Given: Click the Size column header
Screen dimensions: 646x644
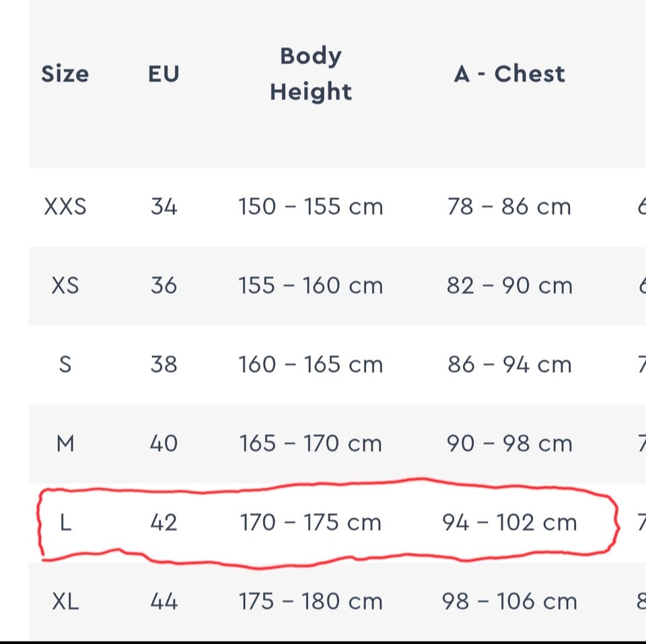Looking at the screenshot, I should tap(65, 74).
